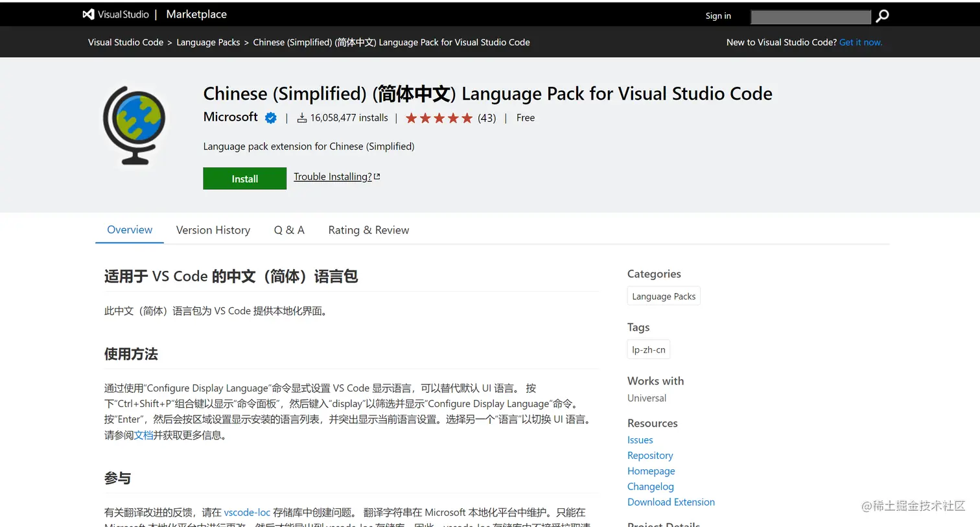Open the Microsoft publisher page
The height and width of the screenshot is (527, 980).
pyautogui.click(x=231, y=117)
